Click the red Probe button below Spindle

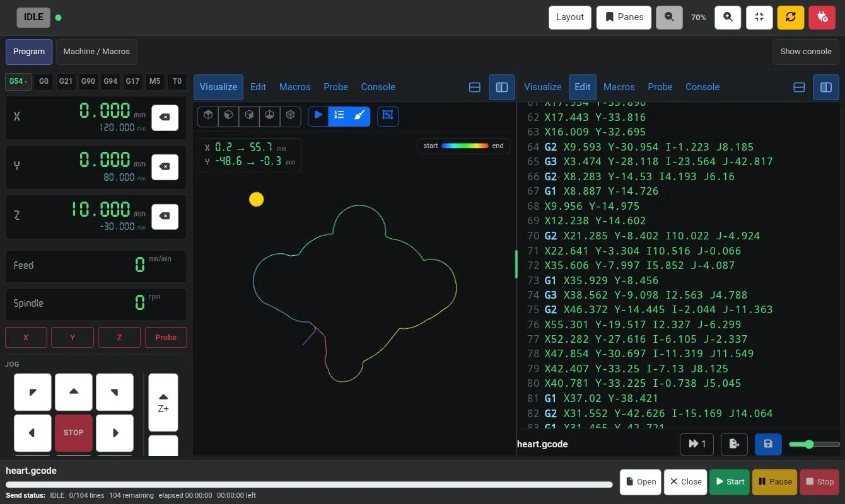click(166, 338)
